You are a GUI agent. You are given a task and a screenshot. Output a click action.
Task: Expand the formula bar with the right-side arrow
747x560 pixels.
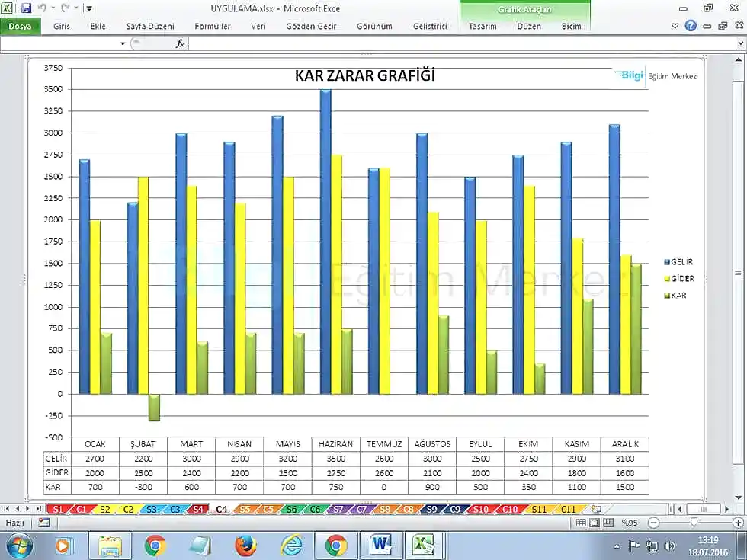(x=739, y=43)
